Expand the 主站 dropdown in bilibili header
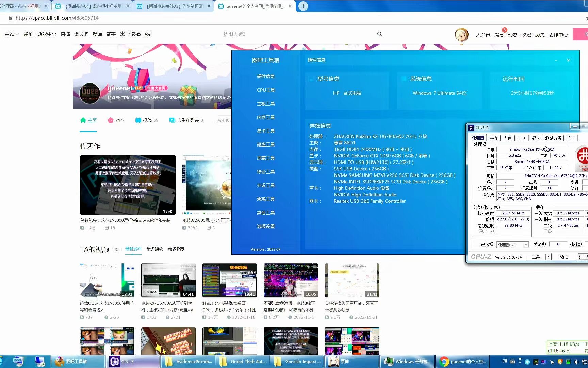The height and width of the screenshot is (368, 588). [12, 34]
